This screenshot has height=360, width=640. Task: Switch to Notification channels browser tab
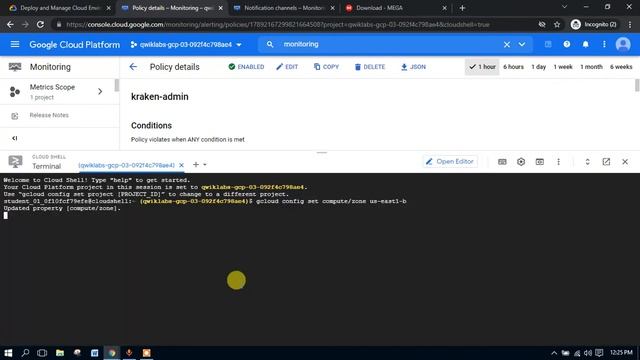click(283, 8)
